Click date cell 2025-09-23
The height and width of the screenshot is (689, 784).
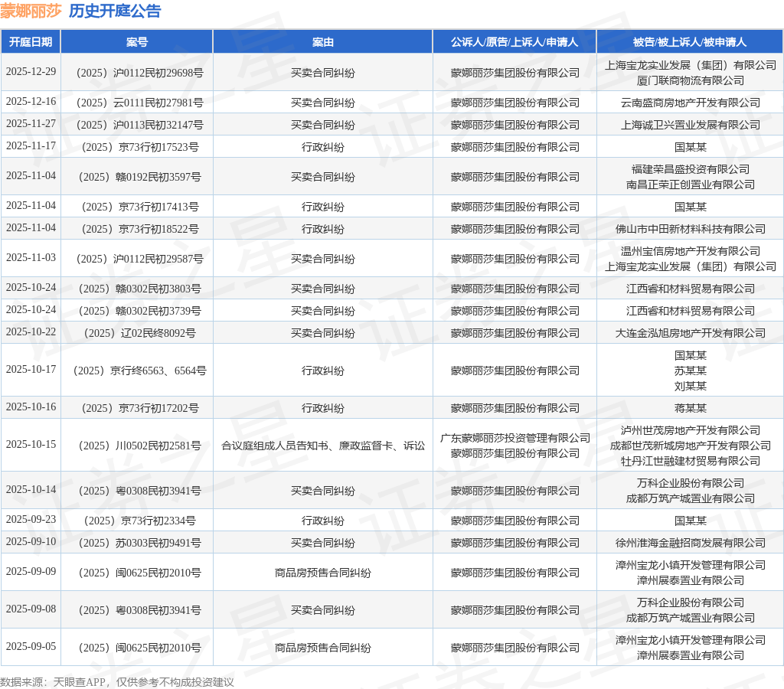(31, 520)
